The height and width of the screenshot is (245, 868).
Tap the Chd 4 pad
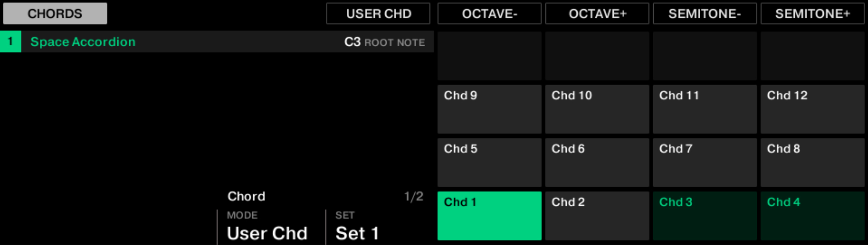(812, 216)
